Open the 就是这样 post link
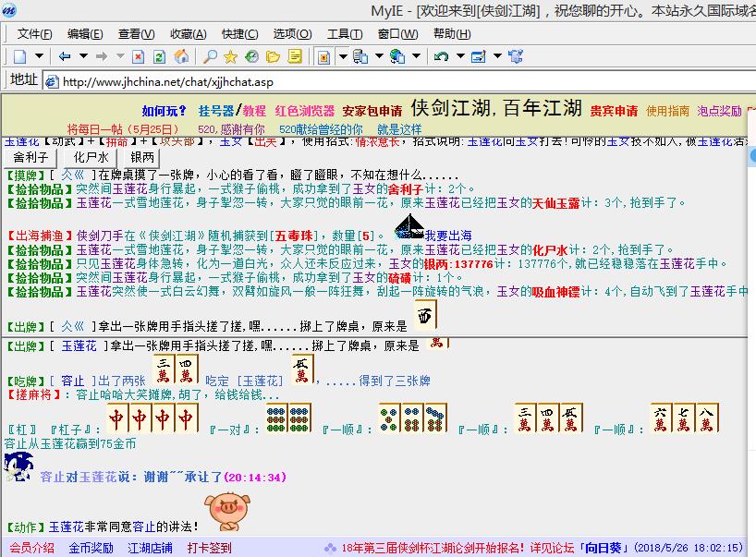This screenshot has width=756, height=557. [399, 129]
